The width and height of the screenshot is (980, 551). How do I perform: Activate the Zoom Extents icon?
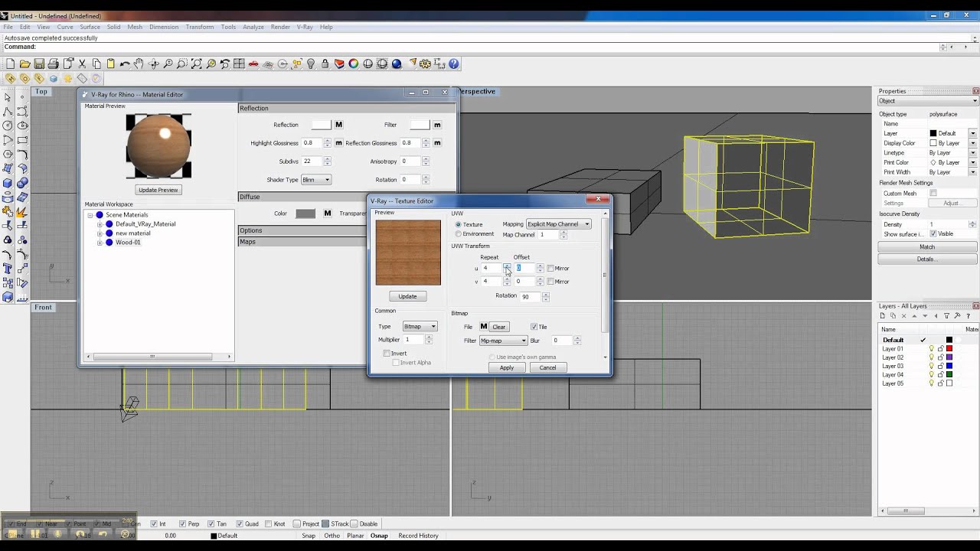(x=197, y=64)
